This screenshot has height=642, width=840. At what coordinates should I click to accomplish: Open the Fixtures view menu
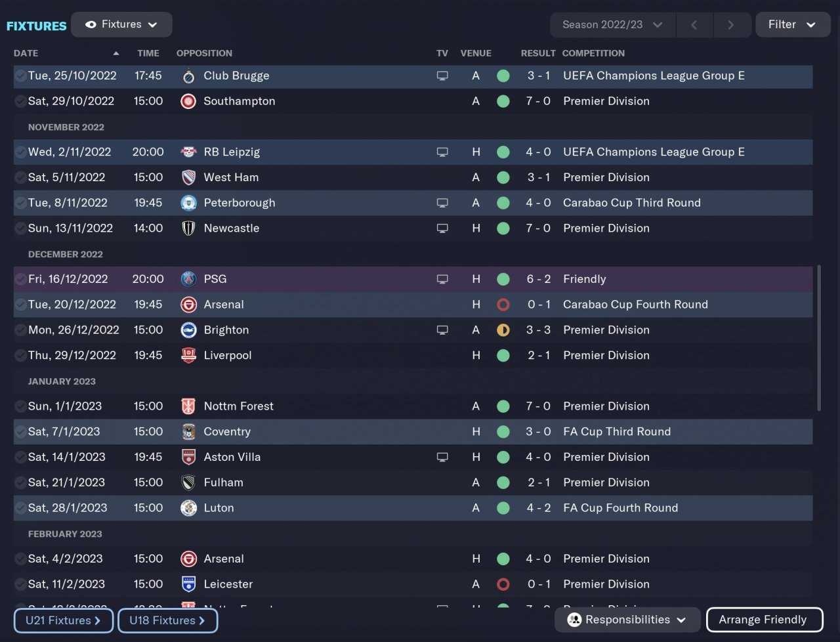121,25
